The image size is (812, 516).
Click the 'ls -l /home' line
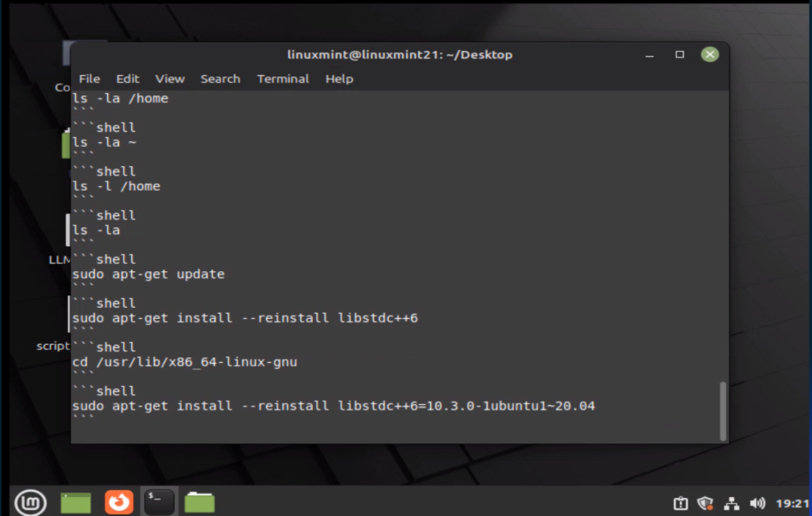pyautogui.click(x=116, y=186)
